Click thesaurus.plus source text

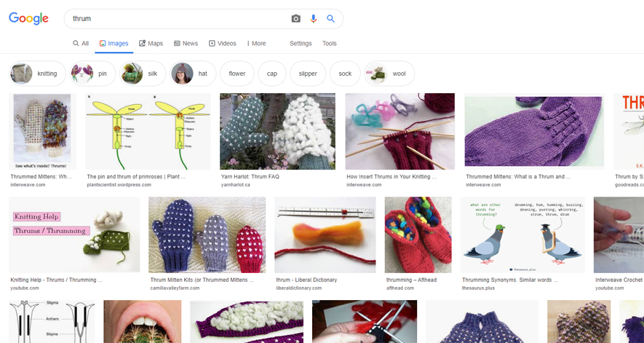[478, 288]
